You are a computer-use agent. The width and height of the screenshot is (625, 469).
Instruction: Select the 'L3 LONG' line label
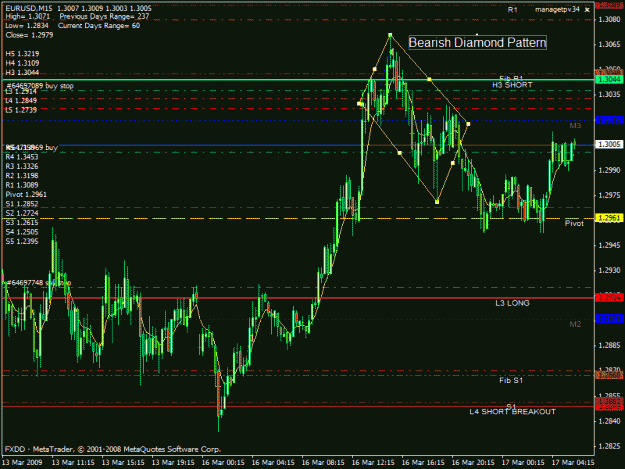pos(512,303)
